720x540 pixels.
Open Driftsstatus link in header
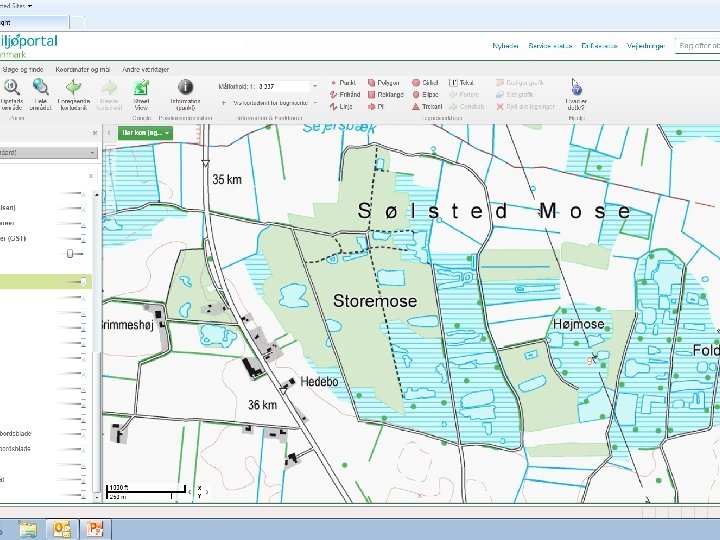pos(599,46)
